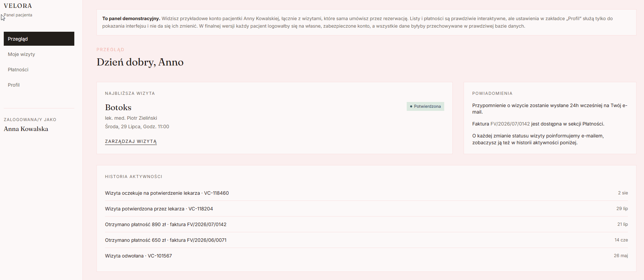Click the Botoks visit title
This screenshot has height=280, width=644.
click(118, 107)
